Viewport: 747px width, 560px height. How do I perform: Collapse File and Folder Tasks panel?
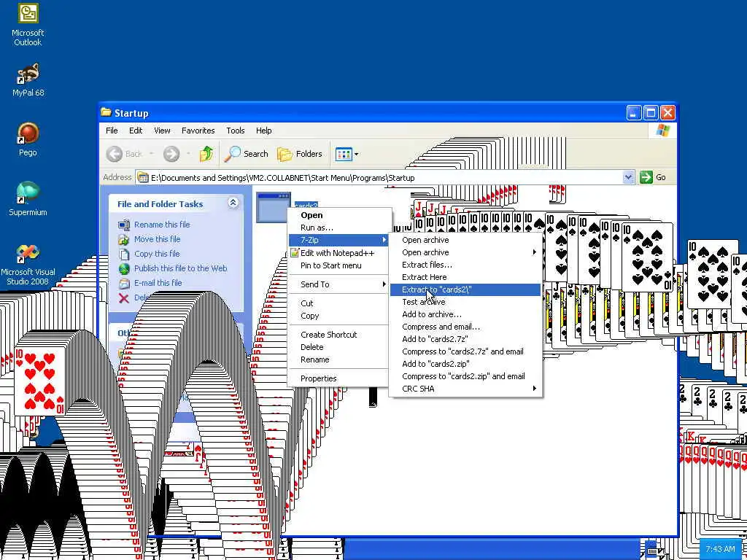(x=233, y=203)
